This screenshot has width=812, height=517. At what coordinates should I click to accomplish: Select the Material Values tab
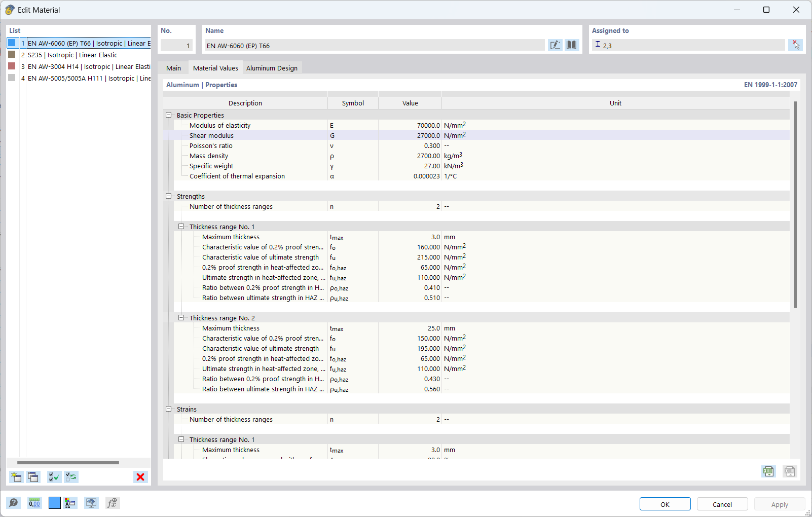(215, 68)
